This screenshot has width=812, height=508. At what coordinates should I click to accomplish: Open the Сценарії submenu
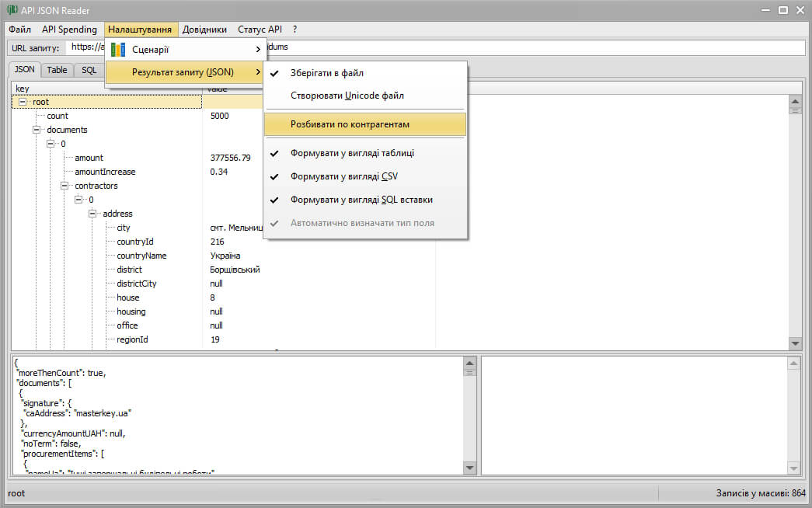[x=185, y=50]
